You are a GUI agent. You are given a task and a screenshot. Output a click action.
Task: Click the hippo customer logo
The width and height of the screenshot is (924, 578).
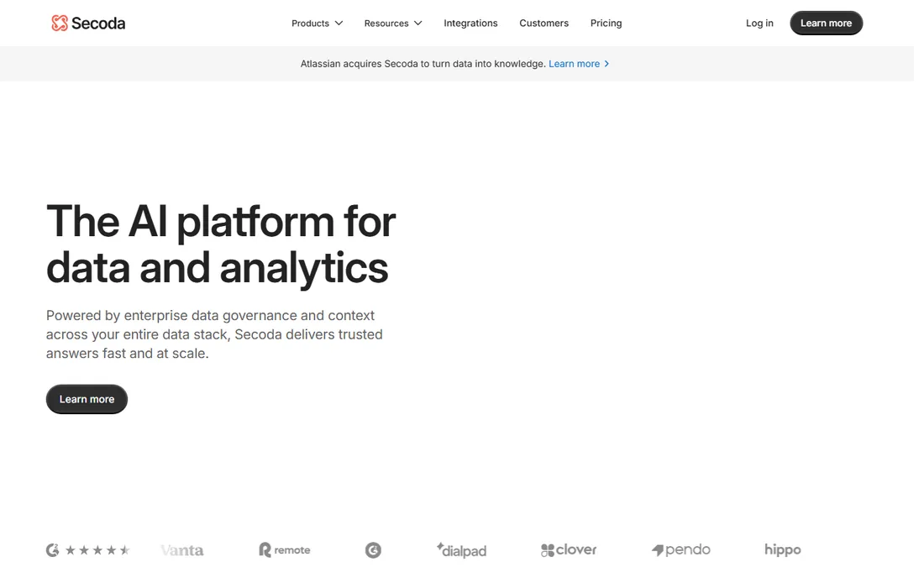(783, 549)
